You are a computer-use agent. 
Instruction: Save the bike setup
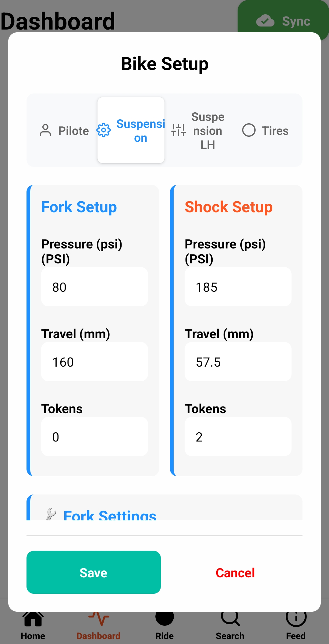click(x=94, y=572)
